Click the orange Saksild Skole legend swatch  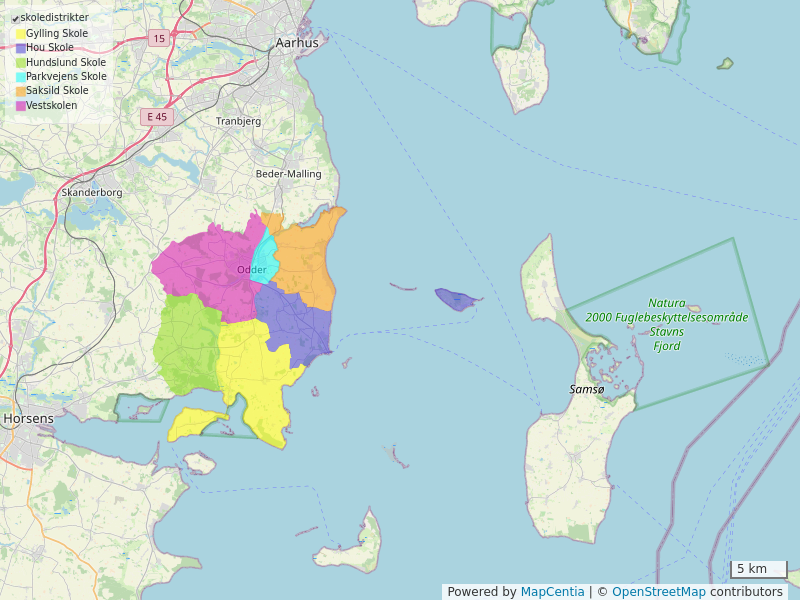[x=21, y=91]
